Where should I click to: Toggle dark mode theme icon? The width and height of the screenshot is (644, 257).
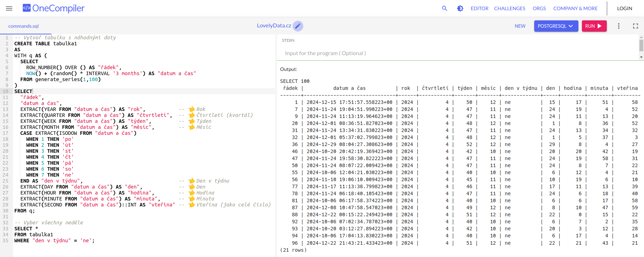[460, 8]
